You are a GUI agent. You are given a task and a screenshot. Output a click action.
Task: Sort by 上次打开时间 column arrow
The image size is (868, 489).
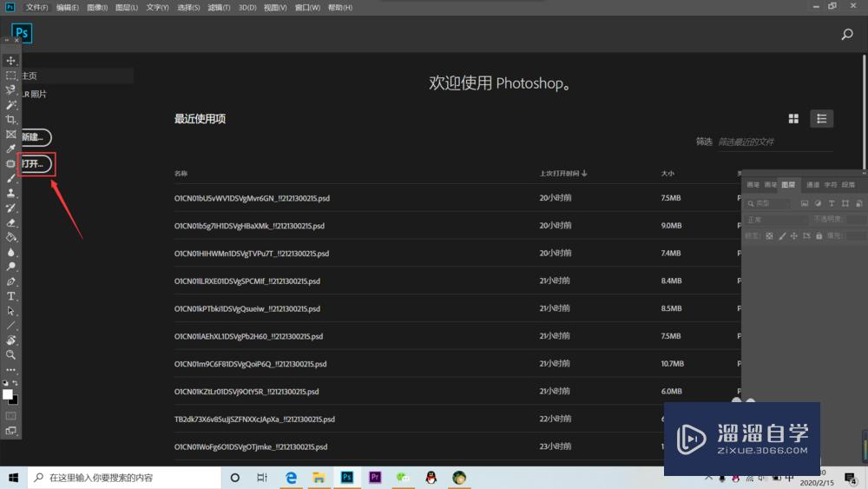point(584,174)
